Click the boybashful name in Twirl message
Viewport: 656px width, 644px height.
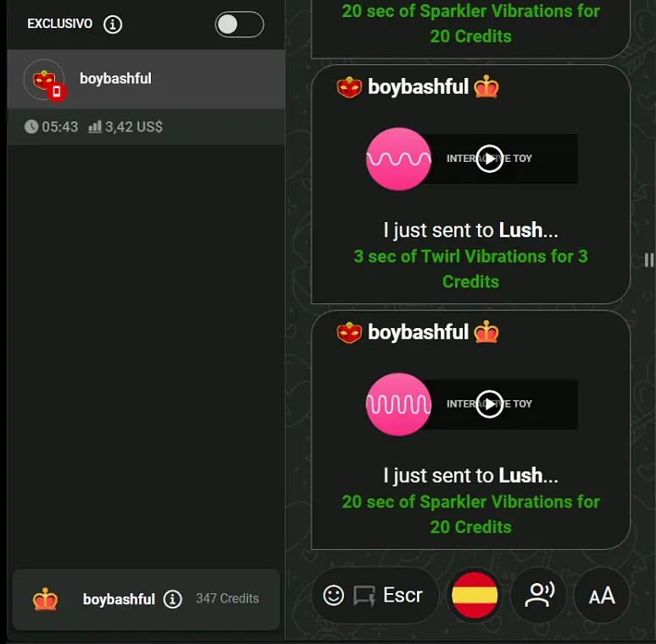(418, 87)
